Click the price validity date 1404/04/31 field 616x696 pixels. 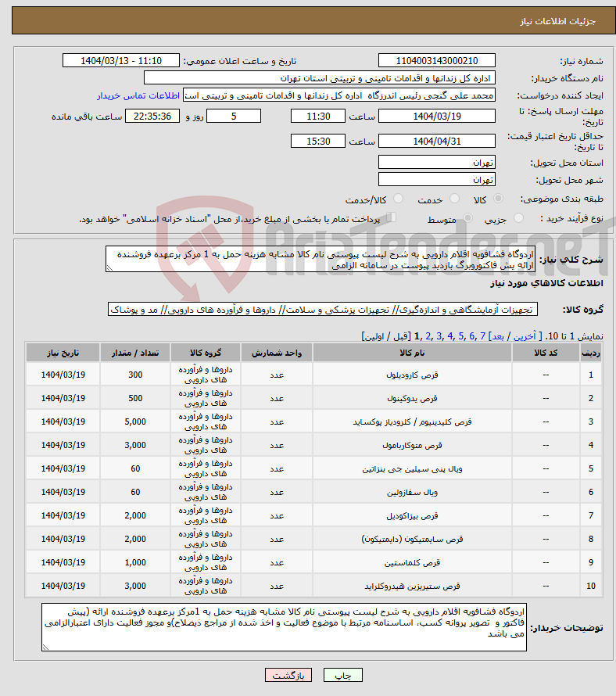pos(437,141)
